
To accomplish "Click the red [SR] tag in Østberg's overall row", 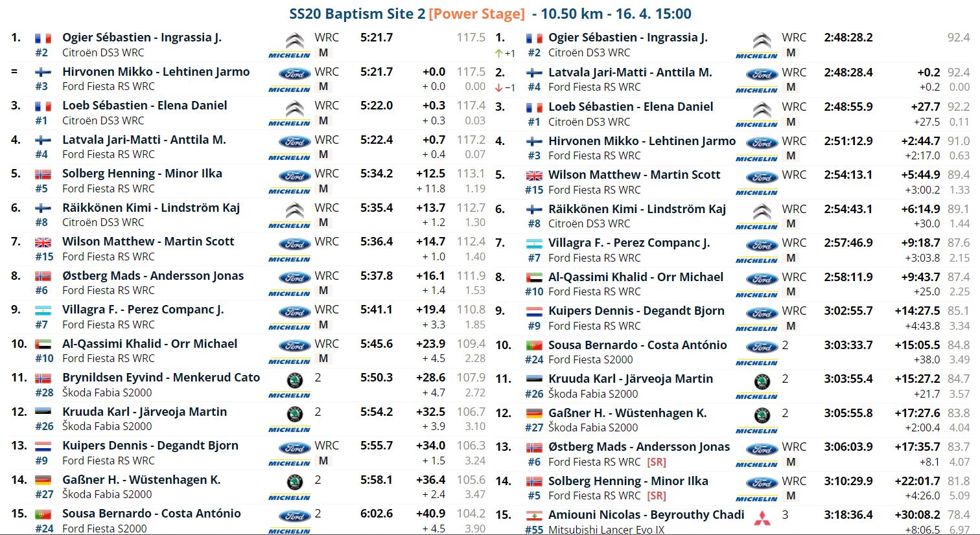I will pyautogui.click(x=656, y=462).
